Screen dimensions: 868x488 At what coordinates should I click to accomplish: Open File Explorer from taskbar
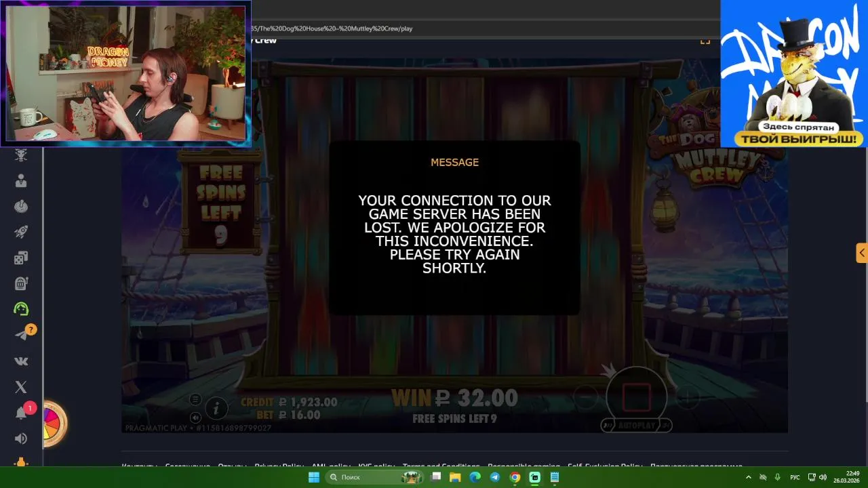click(456, 477)
